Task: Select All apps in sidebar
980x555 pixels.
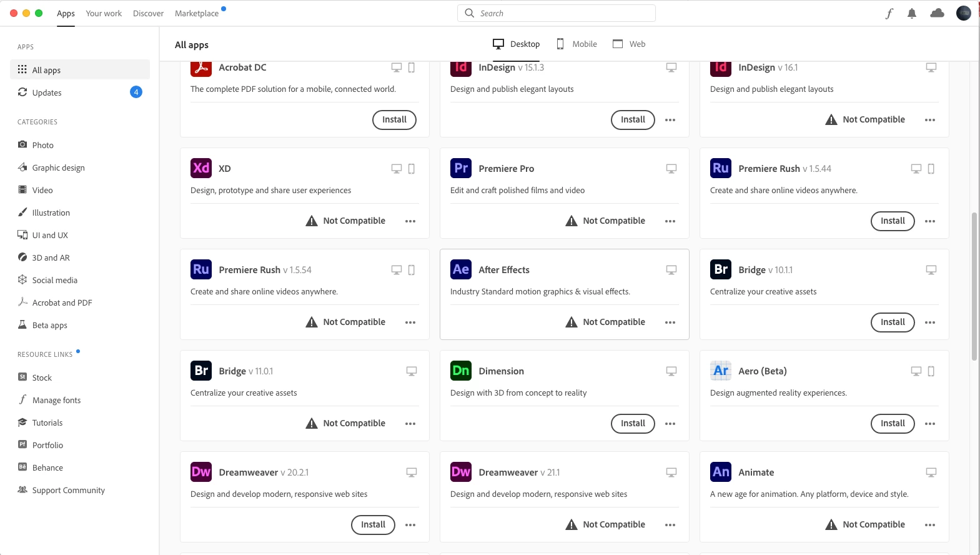Action: click(80, 69)
